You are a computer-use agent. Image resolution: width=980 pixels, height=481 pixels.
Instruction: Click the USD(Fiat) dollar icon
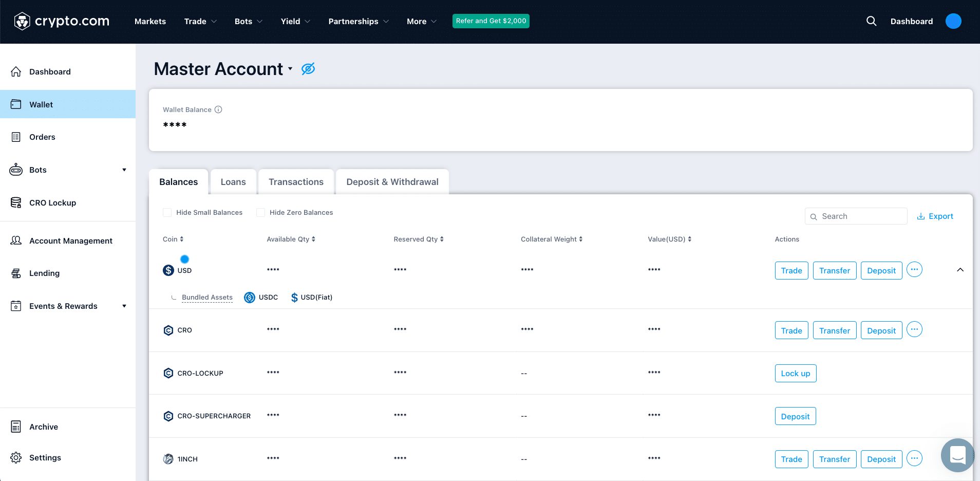pyautogui.click(x=294, y=298)
